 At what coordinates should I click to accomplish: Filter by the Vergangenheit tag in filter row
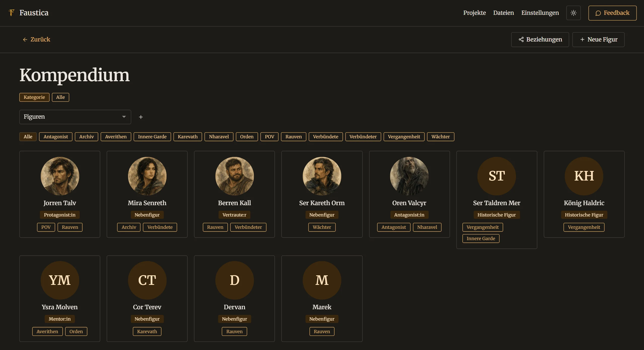point(404,137)
